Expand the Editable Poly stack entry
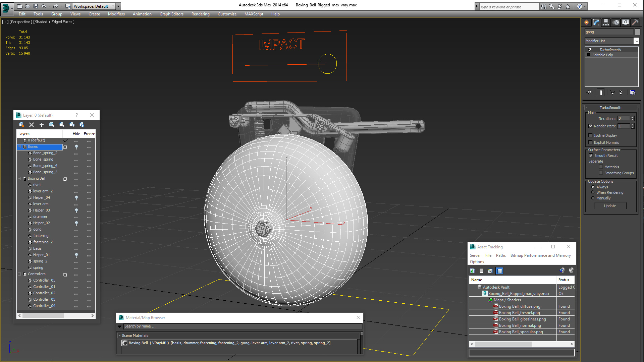 [x=589, y=55]
